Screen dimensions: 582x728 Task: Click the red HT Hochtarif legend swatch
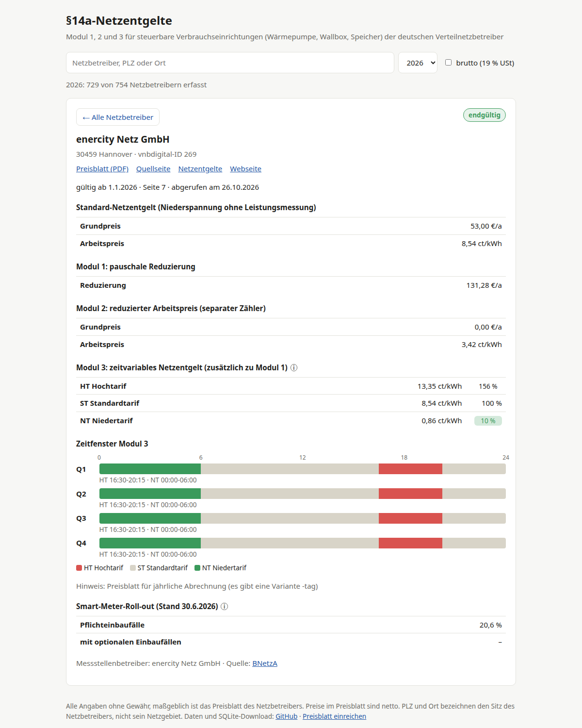point(79,568)
